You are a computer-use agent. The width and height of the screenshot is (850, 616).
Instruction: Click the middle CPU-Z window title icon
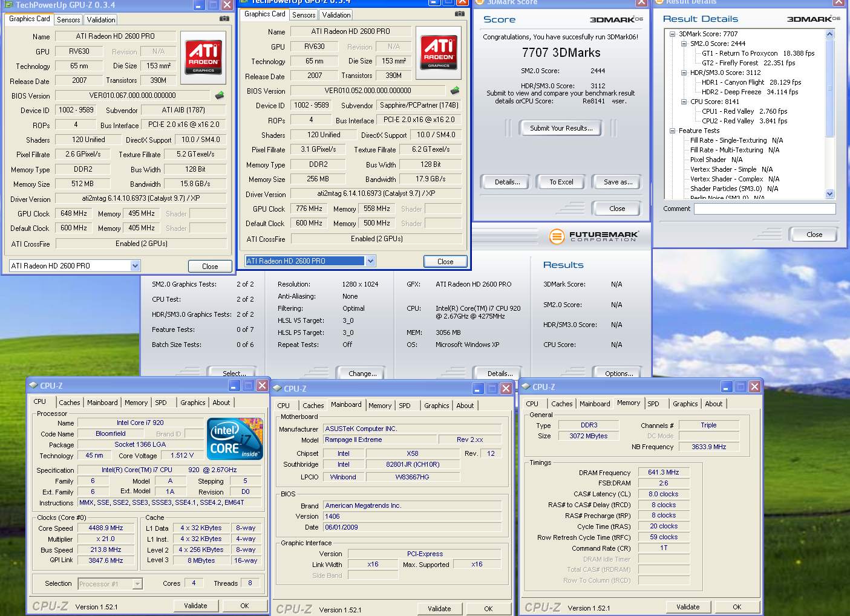[x=277, y=389]
